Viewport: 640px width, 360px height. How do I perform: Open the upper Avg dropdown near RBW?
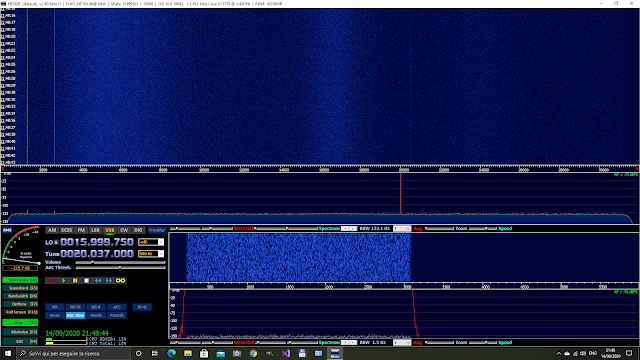coord(402,229)
